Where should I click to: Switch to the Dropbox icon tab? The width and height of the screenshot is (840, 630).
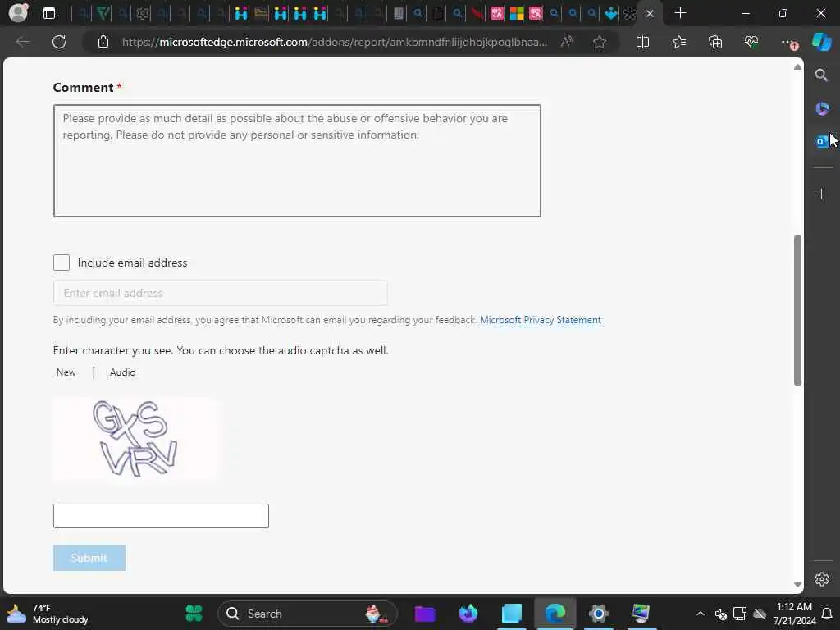click(x=610, y=13)
